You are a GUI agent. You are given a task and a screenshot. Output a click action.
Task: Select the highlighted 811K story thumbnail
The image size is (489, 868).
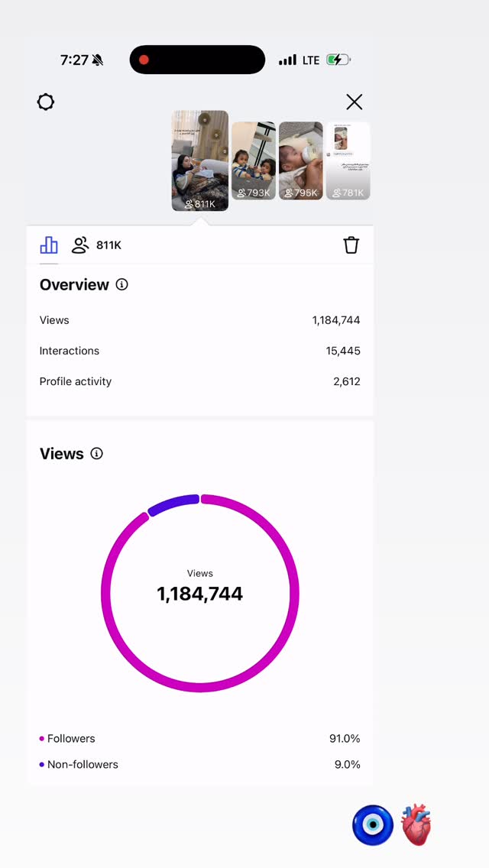(200, 160)
